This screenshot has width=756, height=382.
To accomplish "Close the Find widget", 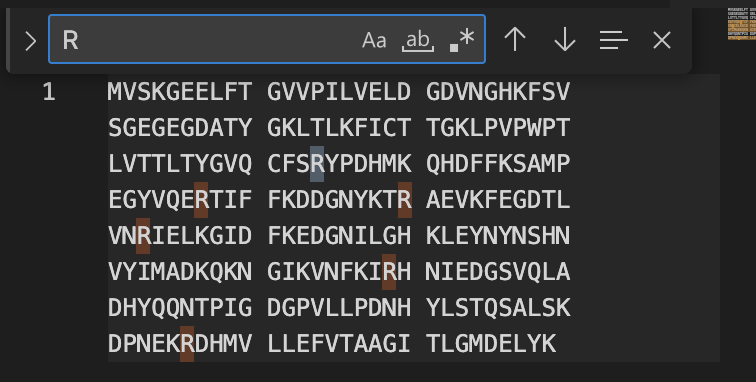I will (662, 40).
